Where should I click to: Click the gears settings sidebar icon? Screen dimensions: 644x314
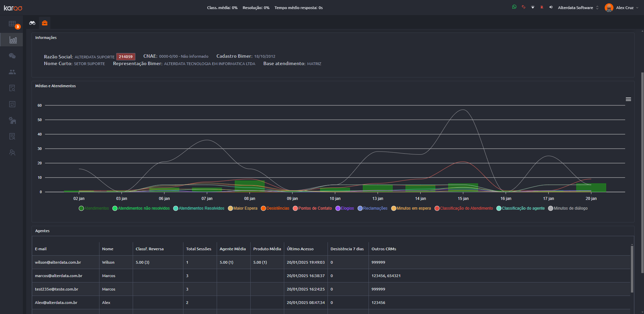[12, 120]
